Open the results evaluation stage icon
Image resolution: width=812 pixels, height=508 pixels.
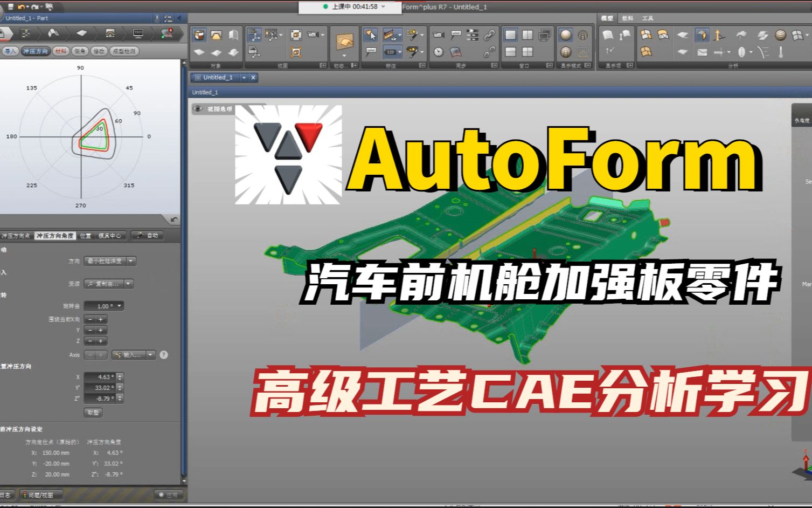click(x=167, y=33)
